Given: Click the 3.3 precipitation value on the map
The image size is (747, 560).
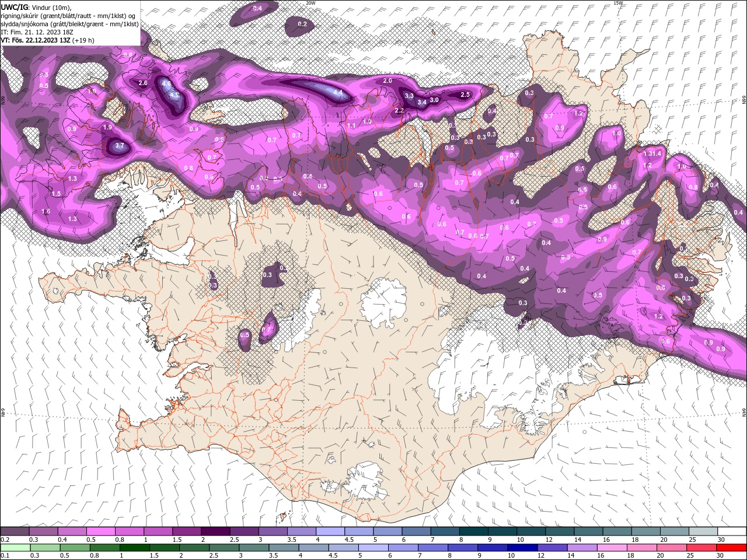Looking at the screenshot, I should pos(409,96).
